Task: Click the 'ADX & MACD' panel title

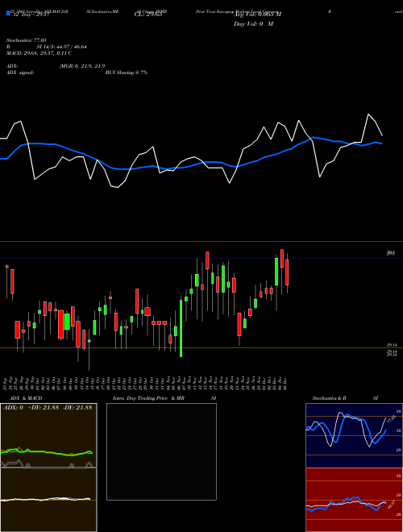Action: pyautogui.click(x=26, y=398)
